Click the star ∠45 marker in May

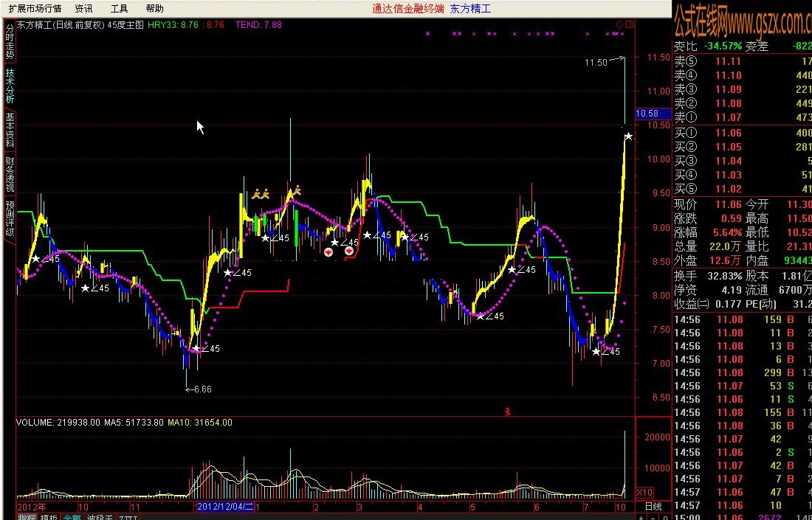click(x=489, y=316)
